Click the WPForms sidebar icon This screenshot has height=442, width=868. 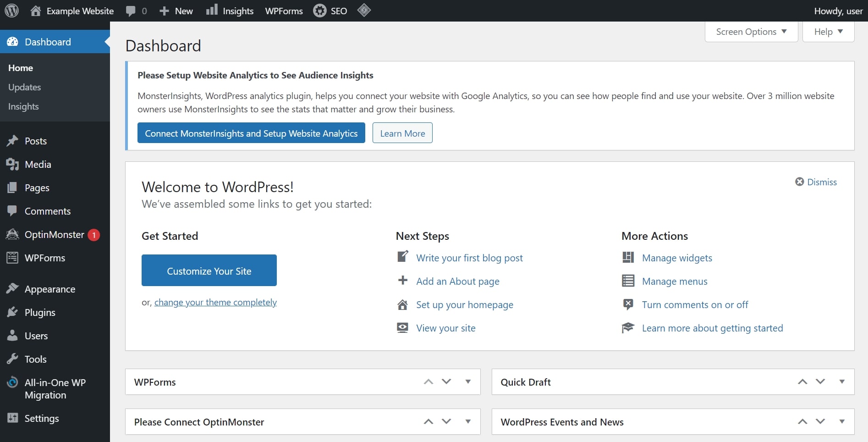tap(12, 258)
